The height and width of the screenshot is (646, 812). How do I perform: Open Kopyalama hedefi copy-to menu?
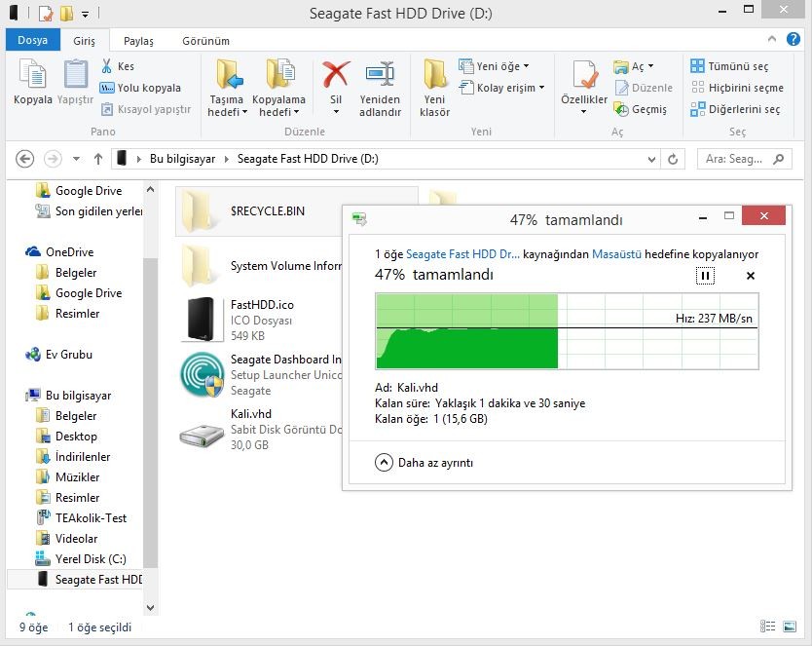point(278,88)
